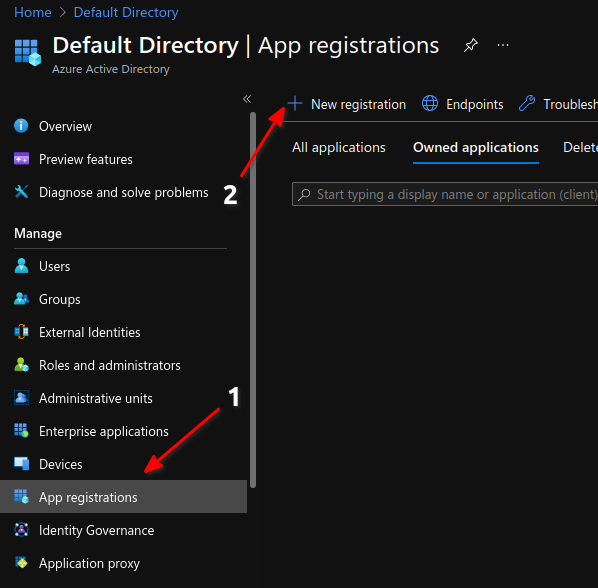This screenshot has width=598, height=588.
Task: Open the Deleted applications tab
Action: 580,148
